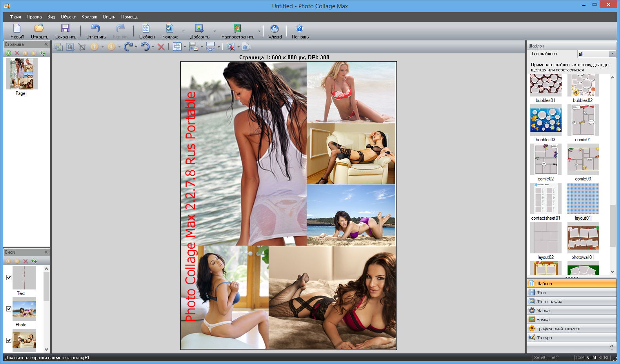620x364 pixels.
Task: Click the replace photo icon in edit toolbar
Action: (58, 47)
